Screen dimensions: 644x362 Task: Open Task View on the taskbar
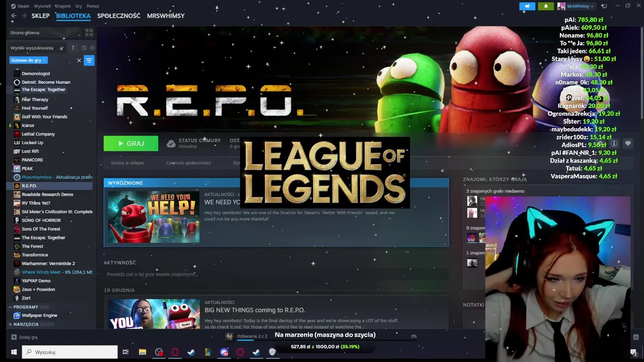click(x=125, y=352)
